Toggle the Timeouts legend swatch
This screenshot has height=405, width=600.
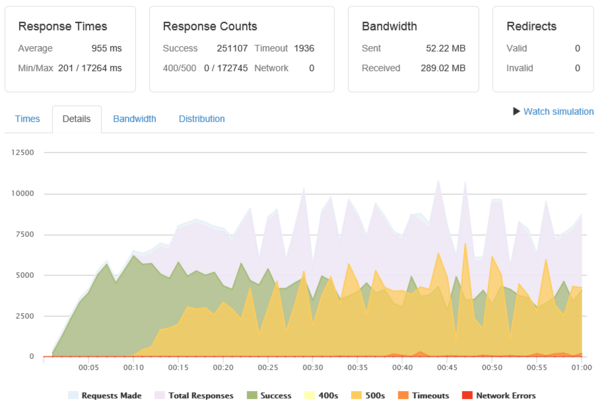[x=403, y=395]
